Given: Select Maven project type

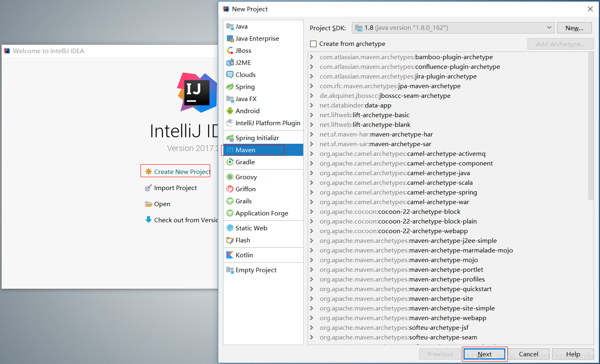Looking at the screenshot, I should [x=263, y=150].
